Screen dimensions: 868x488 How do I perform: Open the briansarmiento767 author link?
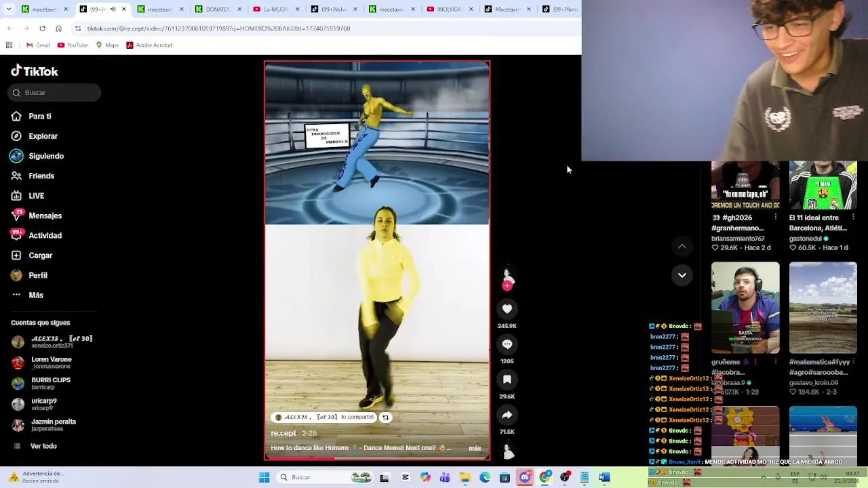click(738, 239)
